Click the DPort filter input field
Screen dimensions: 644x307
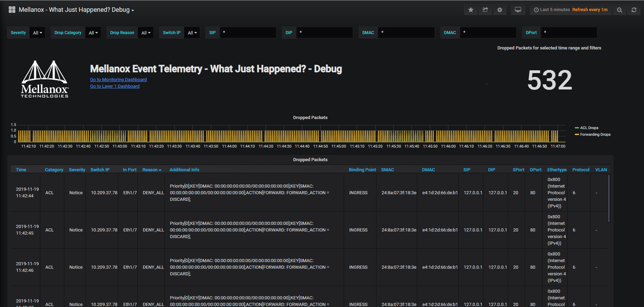pos(569,33)
